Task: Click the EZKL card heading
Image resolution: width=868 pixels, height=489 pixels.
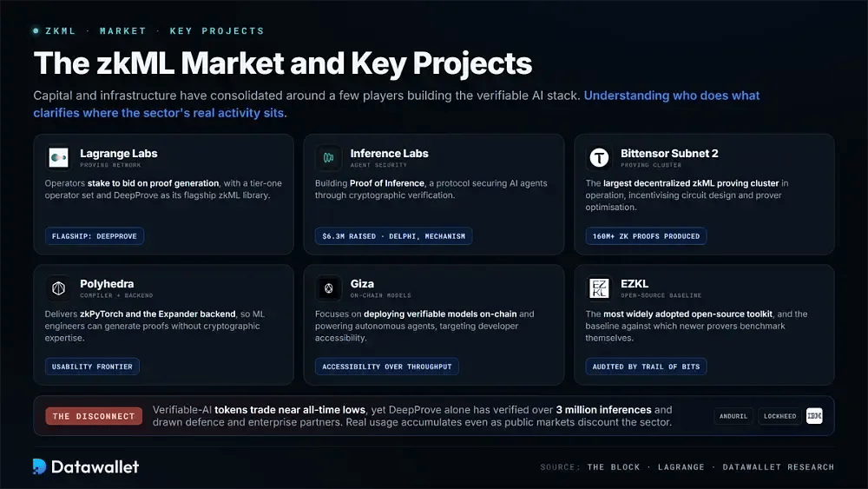Action: tap(635, 283)
